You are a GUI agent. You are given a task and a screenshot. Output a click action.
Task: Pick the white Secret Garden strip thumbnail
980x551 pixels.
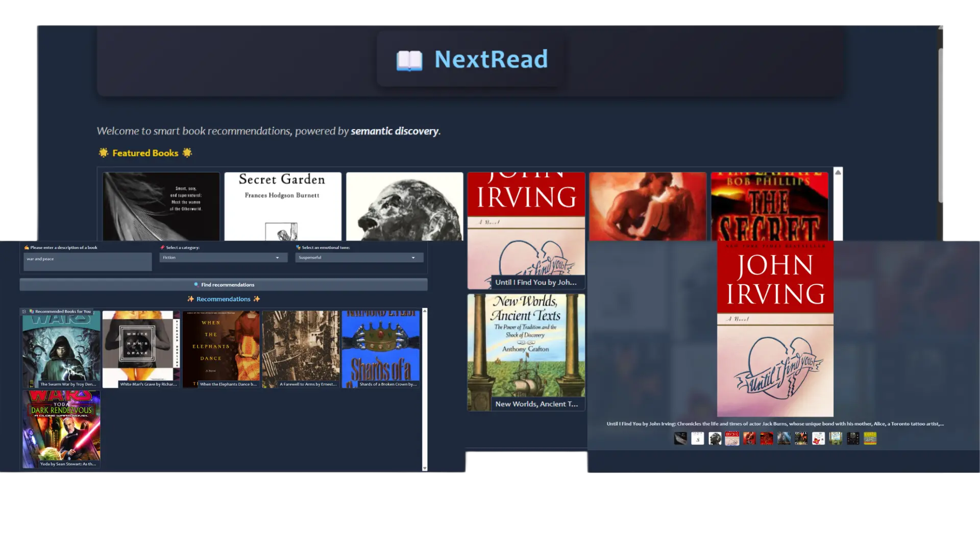pos(698,438)
